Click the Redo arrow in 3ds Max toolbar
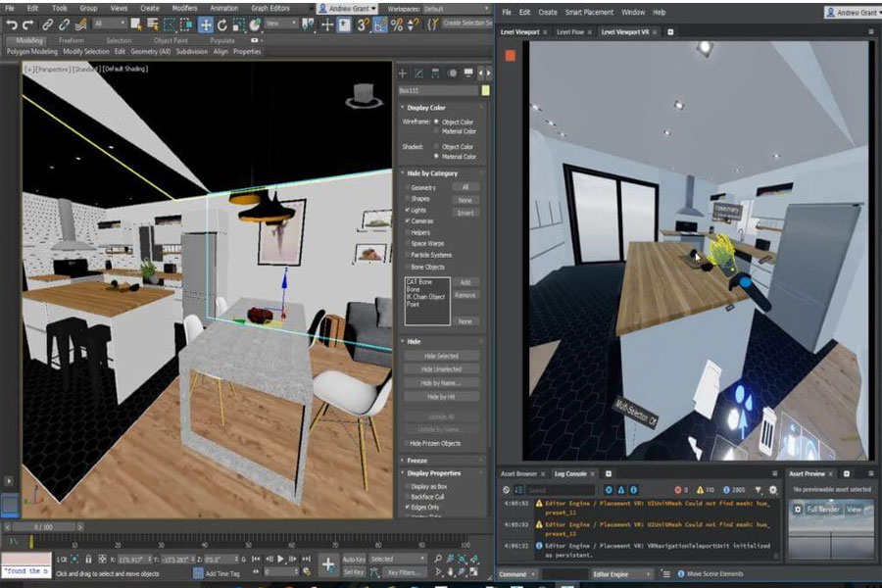 point(28,24)
